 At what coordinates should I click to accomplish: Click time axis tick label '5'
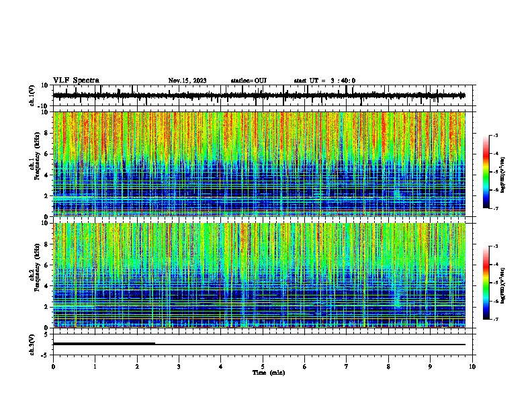(263, 367)
